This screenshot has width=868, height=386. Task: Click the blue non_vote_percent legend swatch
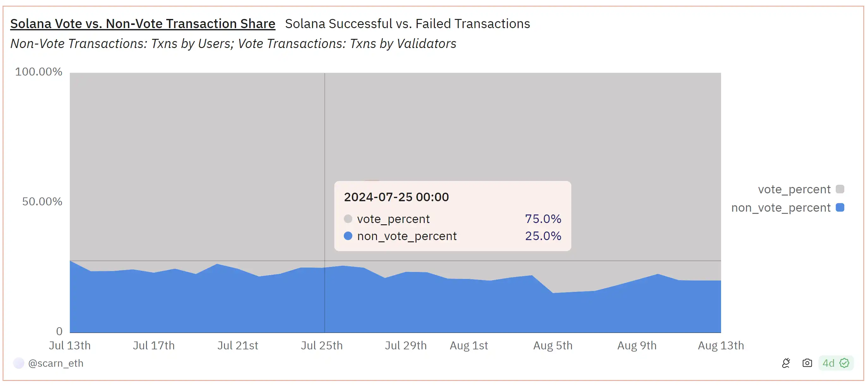(840, 208)
